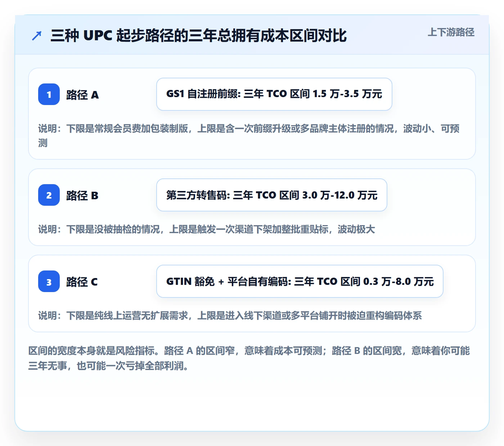
Task: Click the GTIN 豁免 + 平台自有编码 box
Action: pos(300,281)
